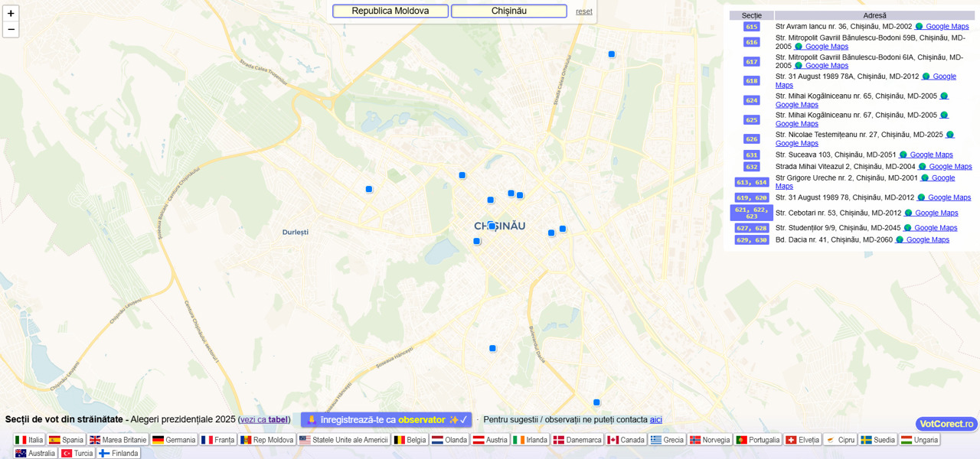Select the Italia flag button
The width and height of the screenshot is (980, 459).
29,440
